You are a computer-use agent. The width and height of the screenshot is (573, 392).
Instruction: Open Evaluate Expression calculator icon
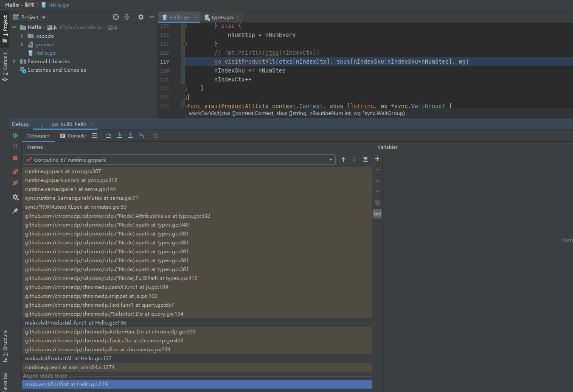click(156, 135)
